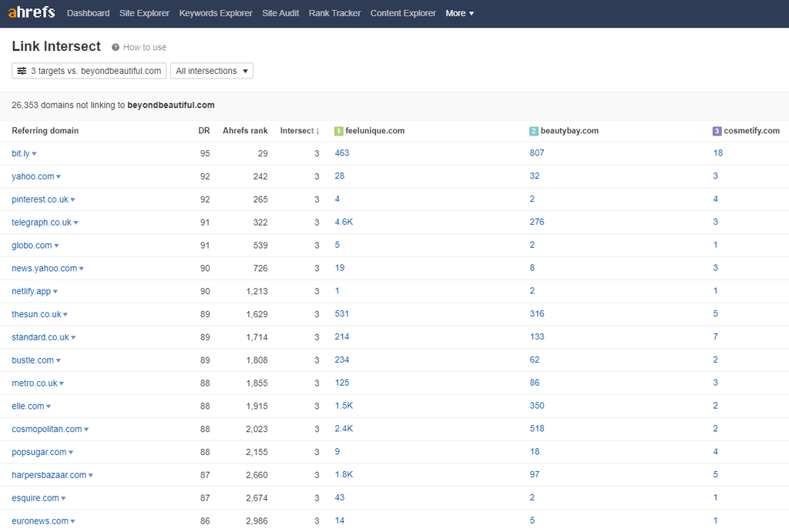
Task: Expand the telegraph.co.uk dropdown arrow
Action: 76,223
